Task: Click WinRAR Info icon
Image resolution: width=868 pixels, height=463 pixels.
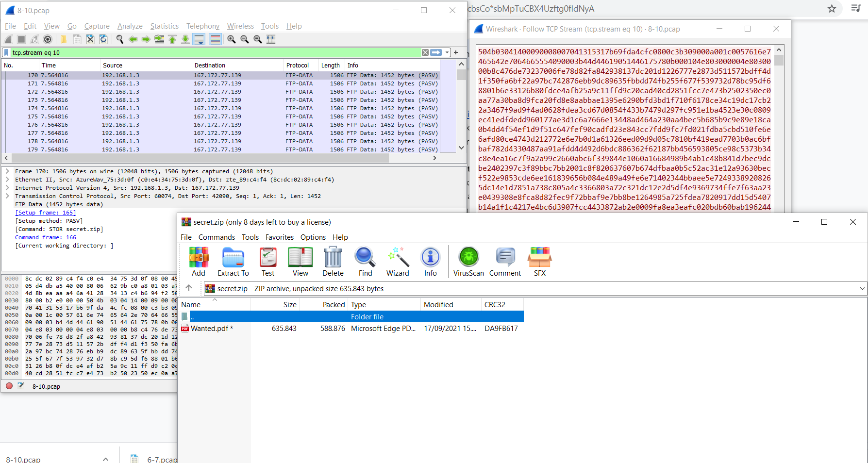Action: [x=431, y=262]
